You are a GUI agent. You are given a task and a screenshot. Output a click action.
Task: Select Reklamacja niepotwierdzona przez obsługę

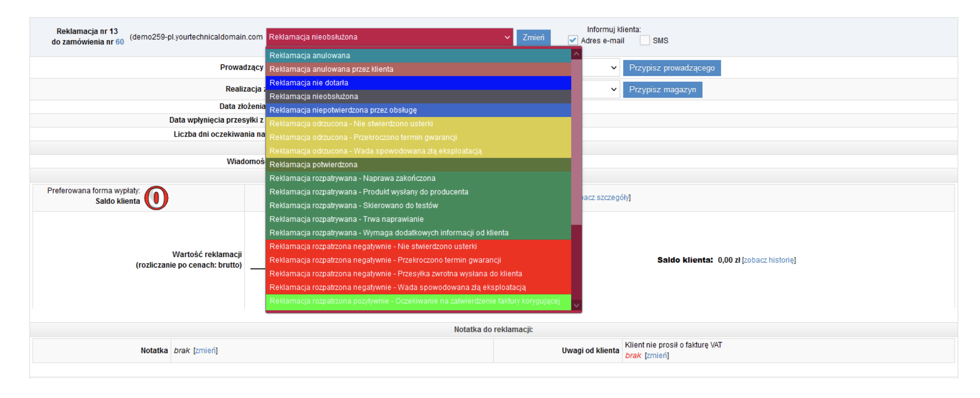click(418, 110)
